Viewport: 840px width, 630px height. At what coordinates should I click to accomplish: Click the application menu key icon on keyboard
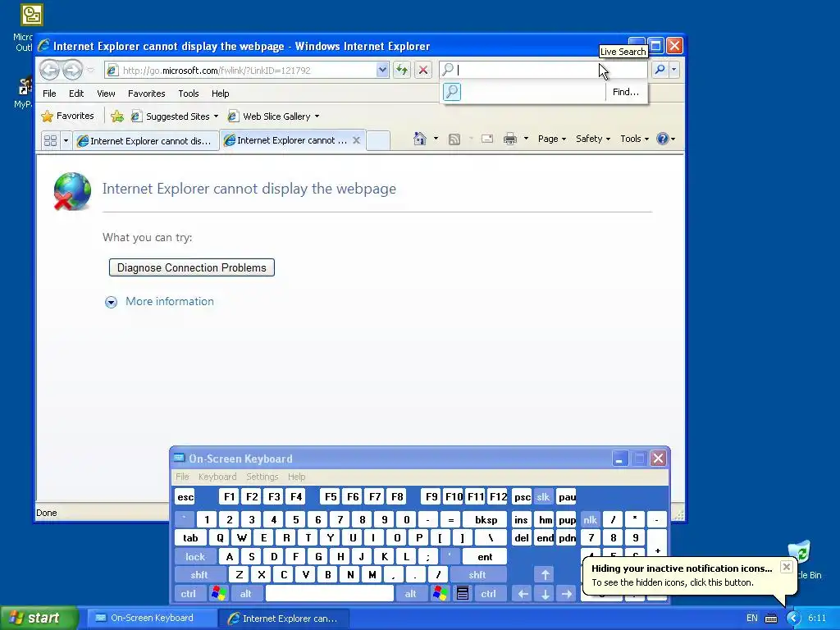463,594
